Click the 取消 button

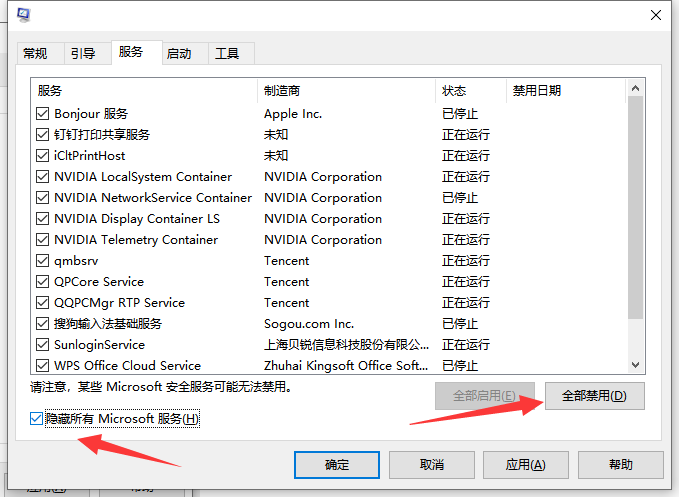(432, 465)
